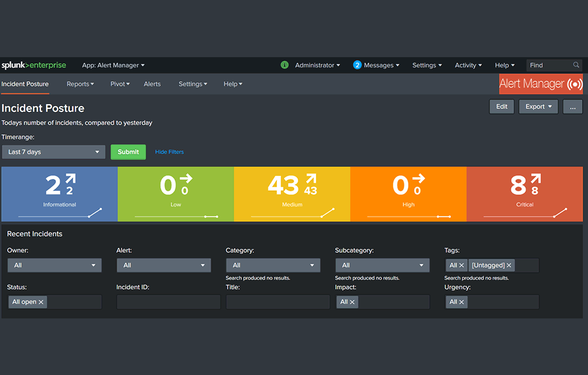Open the top bar Settings menu
588x375 pixels.
tap(427, 65)
